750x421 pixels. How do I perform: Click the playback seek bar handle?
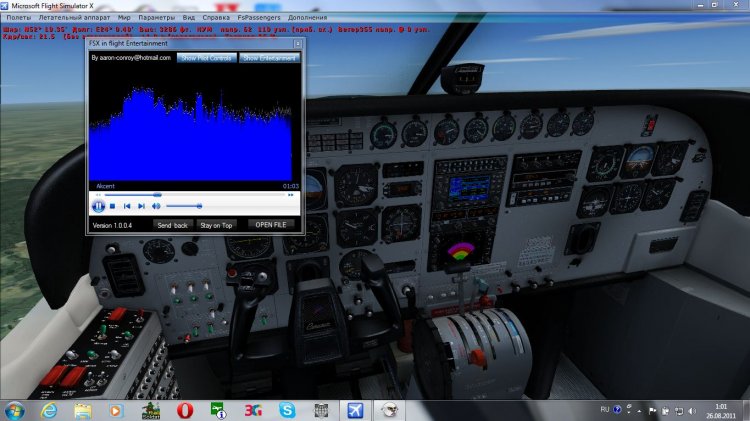[157, 195]
